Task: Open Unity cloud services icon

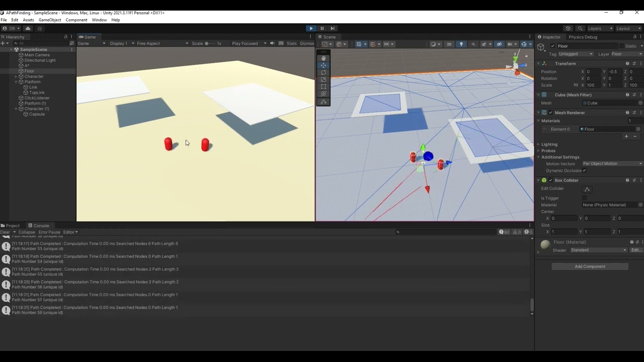Action: pos(28,29)
